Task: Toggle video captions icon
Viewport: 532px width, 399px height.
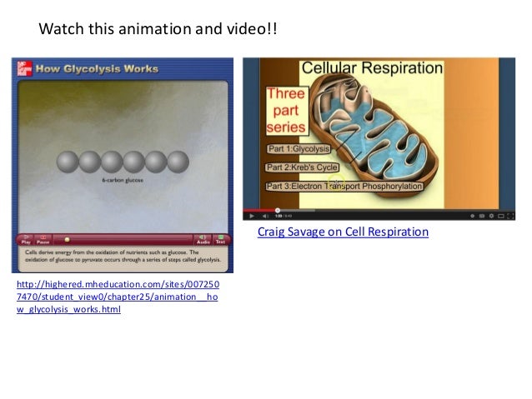Action: (482, 216)
